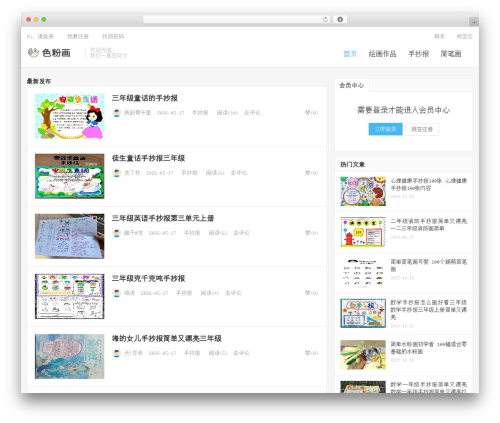Click fire hydrant thumbnail of 消防手抄报 article
Screen dimensions: 500x423
363,232
